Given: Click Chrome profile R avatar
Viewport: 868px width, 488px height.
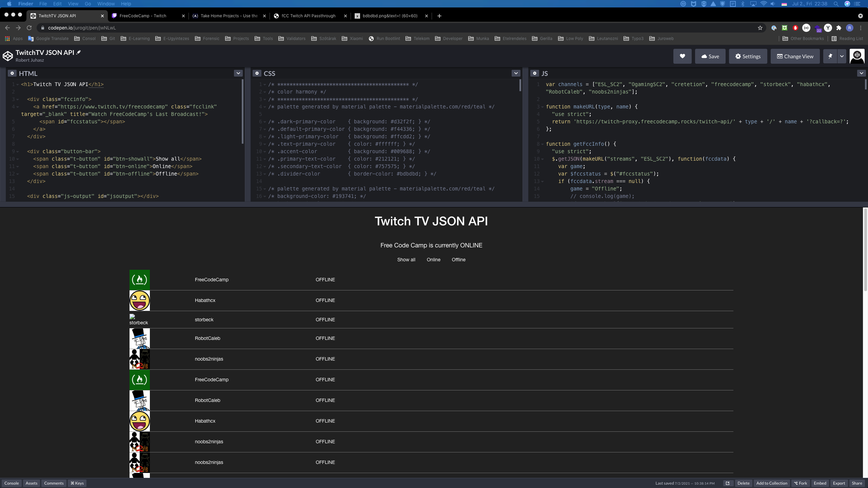Looking at the screenshot, I should click(x=850, y=28).
